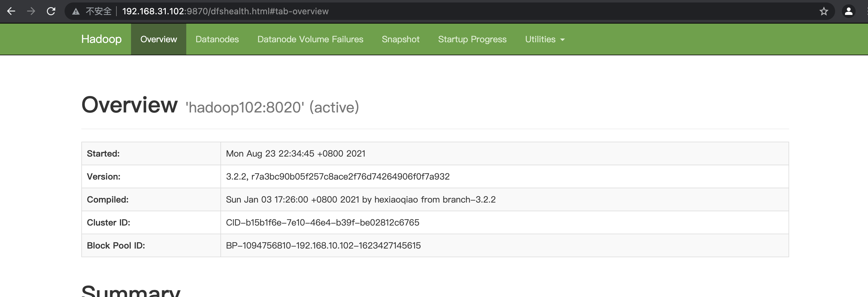Go forward in browser history
Image resolution: width=868 pixels, height=297 pixels.
pyautogui.click(x=31, y=11)
